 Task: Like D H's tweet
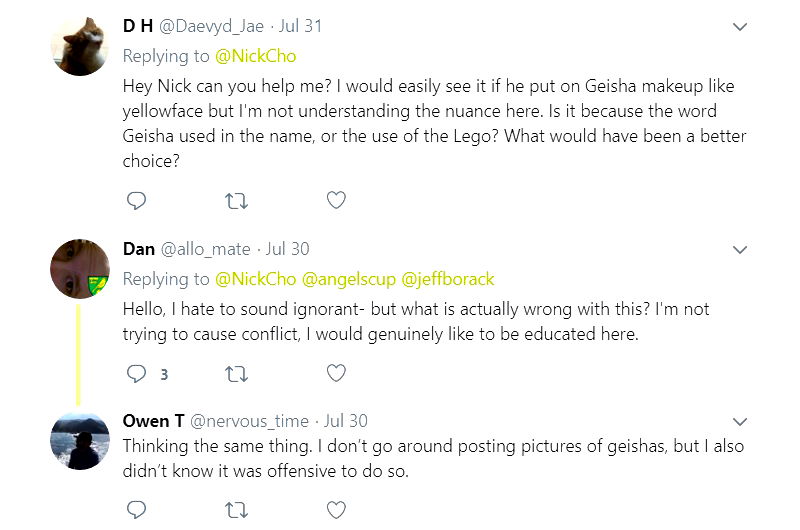(337, 201)
